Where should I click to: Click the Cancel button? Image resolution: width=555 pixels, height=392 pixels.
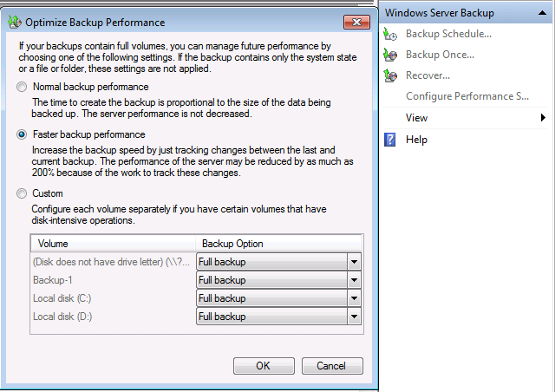click(x=331, y=366)
